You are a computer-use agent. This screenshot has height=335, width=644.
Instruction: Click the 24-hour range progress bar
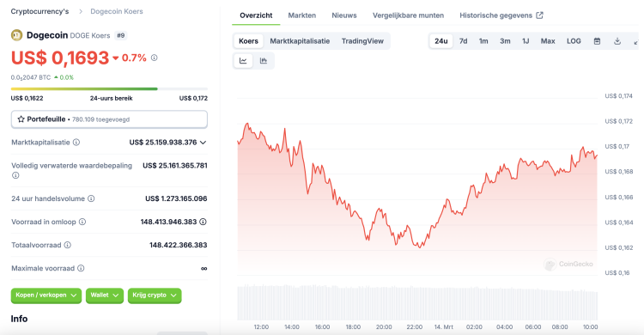[109, 88]
